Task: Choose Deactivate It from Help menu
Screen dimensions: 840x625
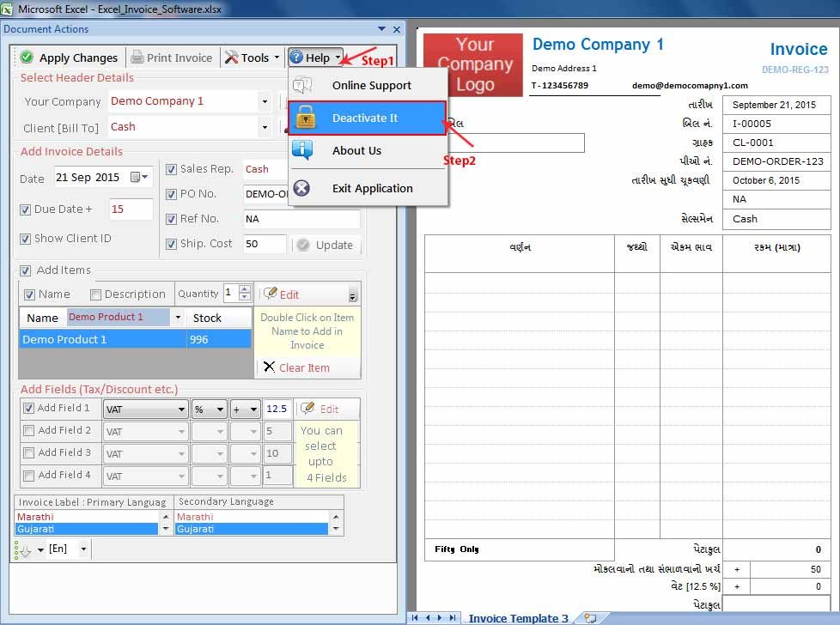Action: [x=368, y=118]
